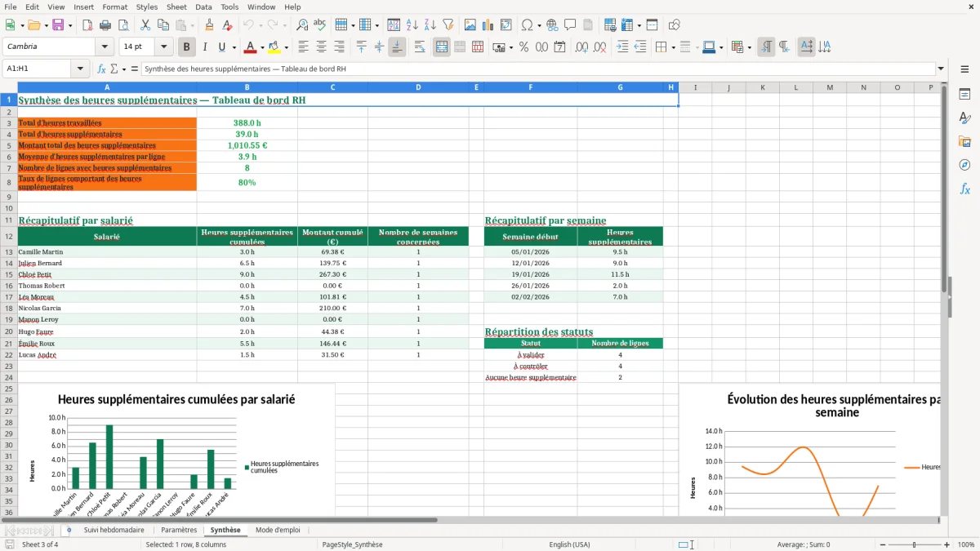980x551 pixels.
Task: Click the Print icon
Action: (x=106, y=25)
